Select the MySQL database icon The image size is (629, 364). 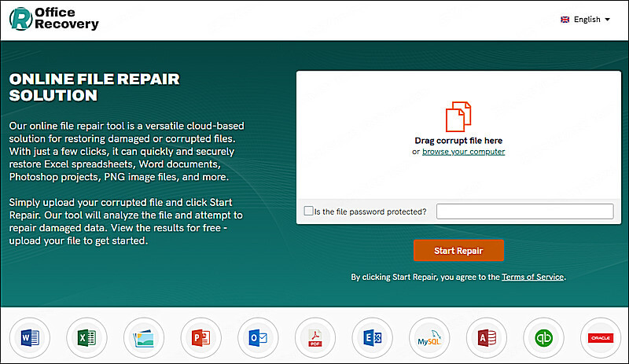429,337
